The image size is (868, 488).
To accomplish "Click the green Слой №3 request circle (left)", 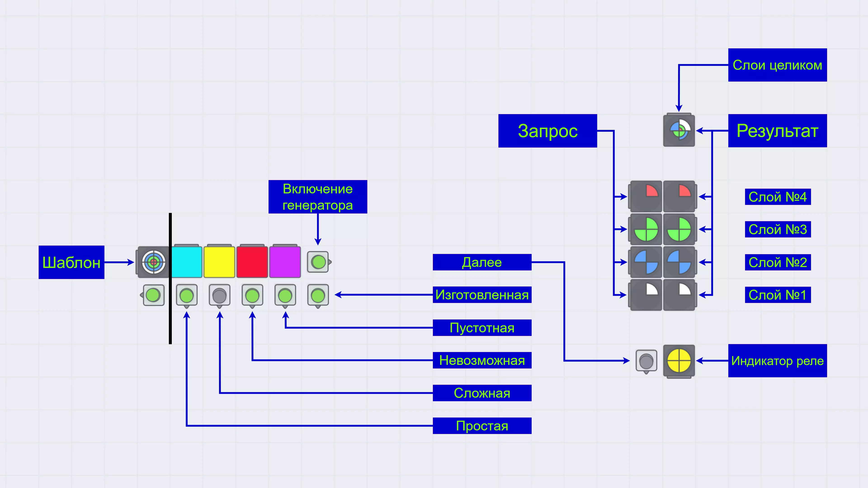I will 646,229.
